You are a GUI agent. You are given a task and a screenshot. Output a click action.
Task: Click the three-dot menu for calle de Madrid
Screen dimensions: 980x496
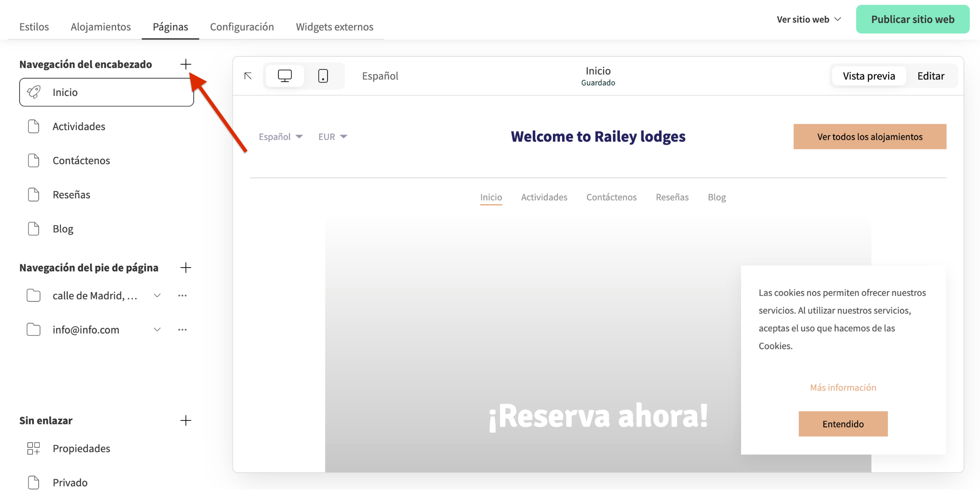(x=182, y=295)
